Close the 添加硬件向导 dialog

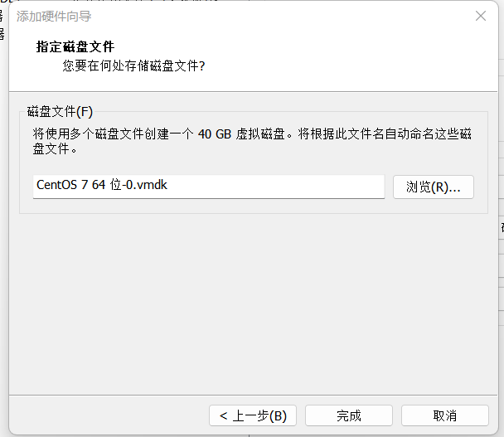coord(480,16)
